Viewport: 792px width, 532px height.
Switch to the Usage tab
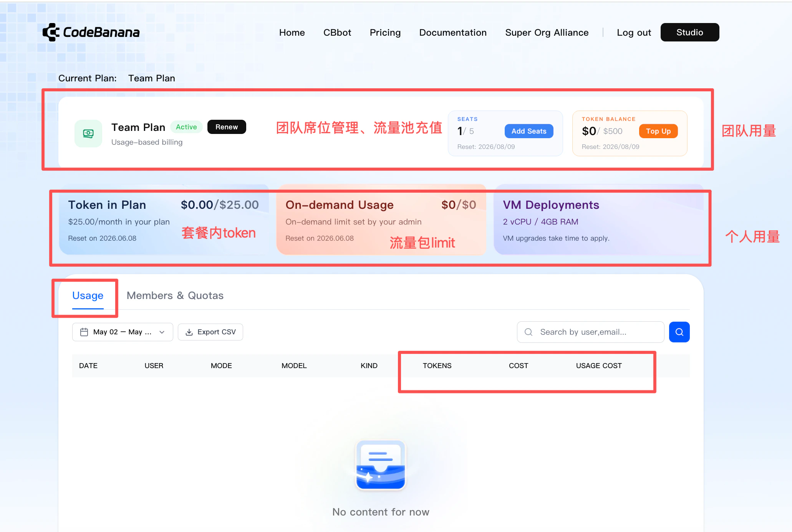(x=88, y=296)
